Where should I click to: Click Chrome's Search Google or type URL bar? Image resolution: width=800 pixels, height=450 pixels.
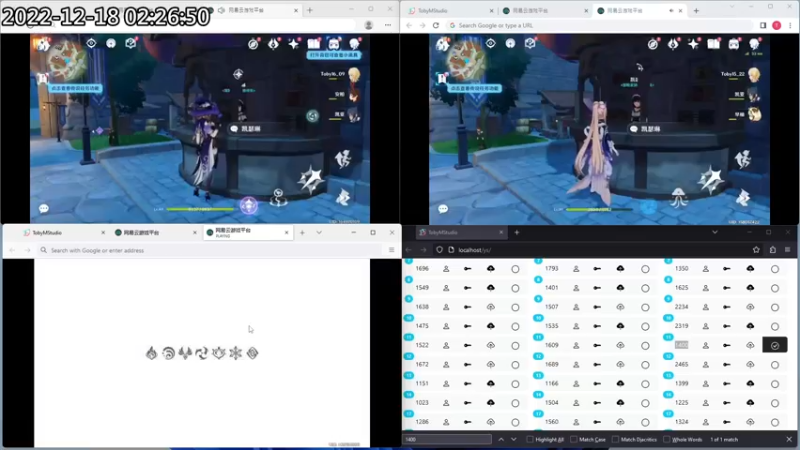click(x=599, y=25)
